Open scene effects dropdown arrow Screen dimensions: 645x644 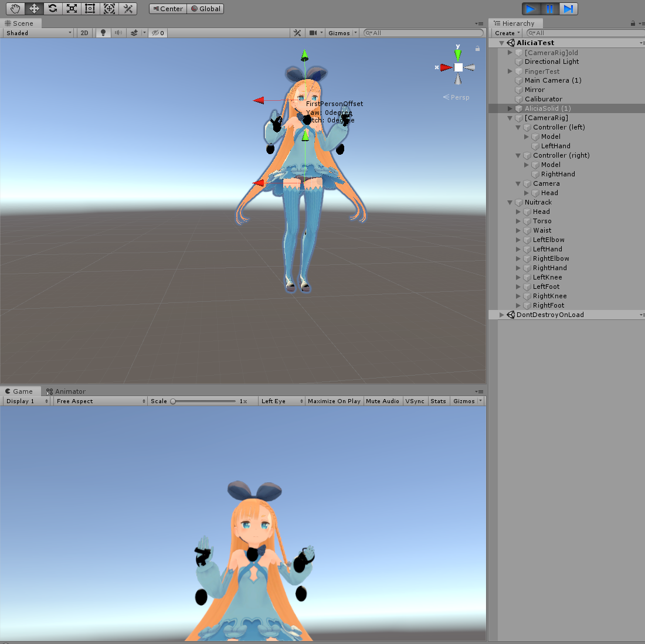click(144, 33)
